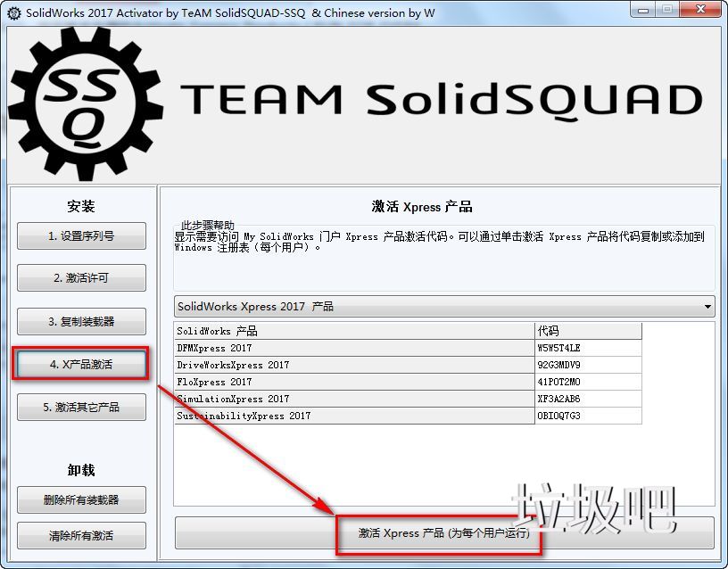Viewport: 728px width, 569px height.
Task: Click dropdown arrow of product selector
Action: click(707, 306)
